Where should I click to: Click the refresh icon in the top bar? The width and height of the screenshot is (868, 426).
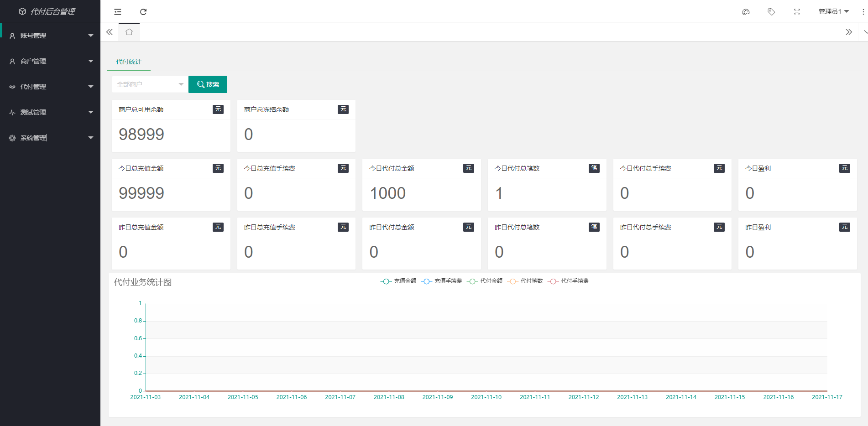tap(143, 12)
